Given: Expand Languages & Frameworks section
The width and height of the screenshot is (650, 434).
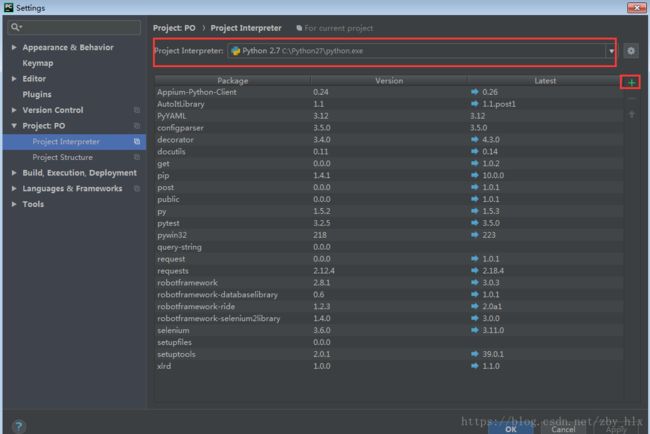Looking at the screenshot, I should pos(14,189).
